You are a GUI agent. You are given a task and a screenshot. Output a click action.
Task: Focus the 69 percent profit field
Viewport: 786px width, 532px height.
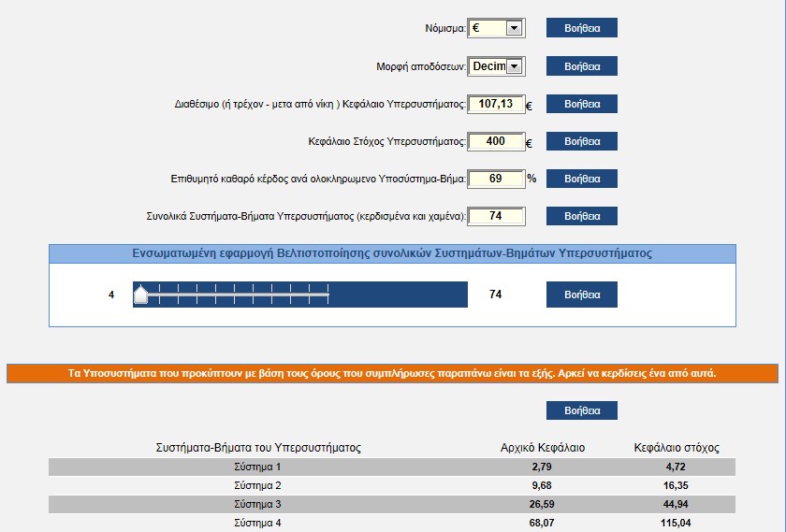(496, 179)
